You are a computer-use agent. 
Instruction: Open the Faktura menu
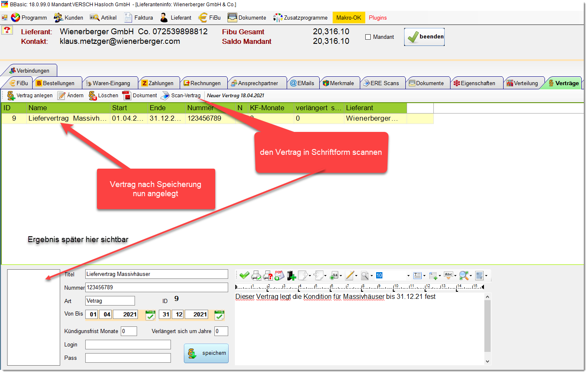(x=138, y=18)
